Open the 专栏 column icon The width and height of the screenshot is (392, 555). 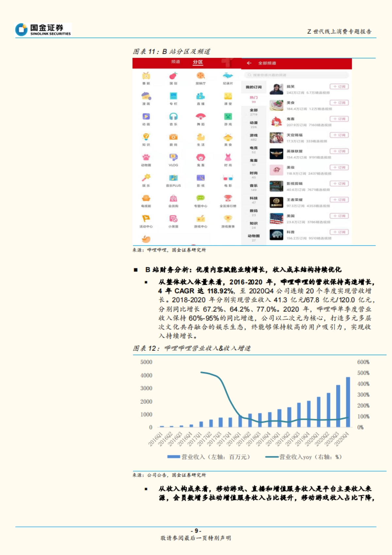tap(173, 96)
